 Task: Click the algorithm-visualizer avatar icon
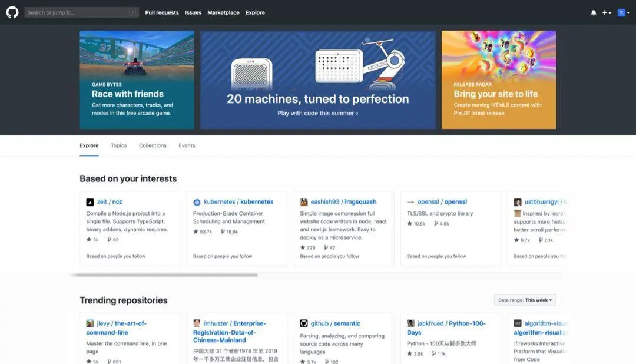click(x=518, y=323)
